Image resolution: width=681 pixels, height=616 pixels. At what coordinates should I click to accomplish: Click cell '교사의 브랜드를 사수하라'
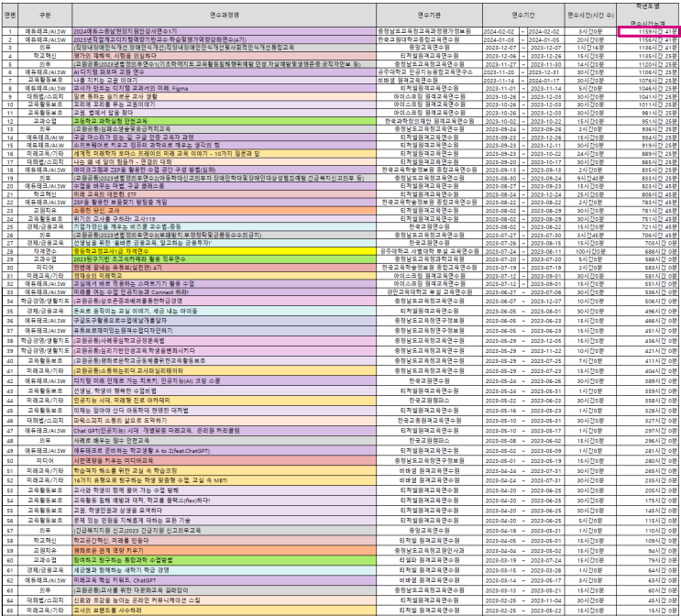click(x=224, y=610)
